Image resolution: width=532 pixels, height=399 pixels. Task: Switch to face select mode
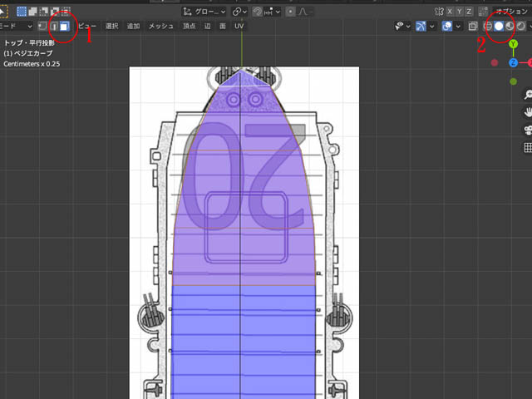click(x=64, y=26)
